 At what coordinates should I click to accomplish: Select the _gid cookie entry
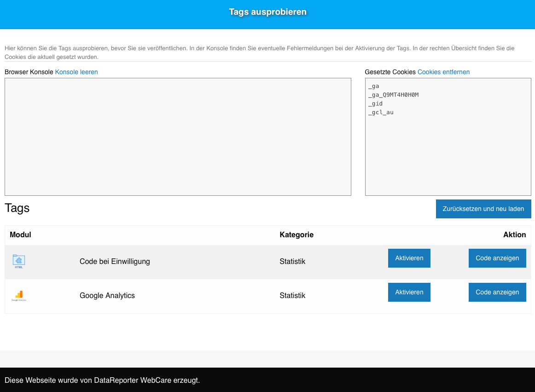375,104
